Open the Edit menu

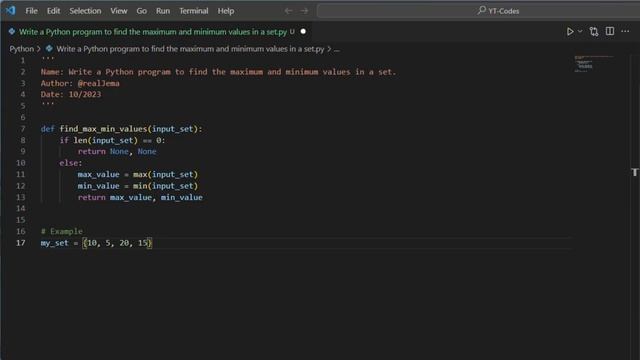point(53,11)
